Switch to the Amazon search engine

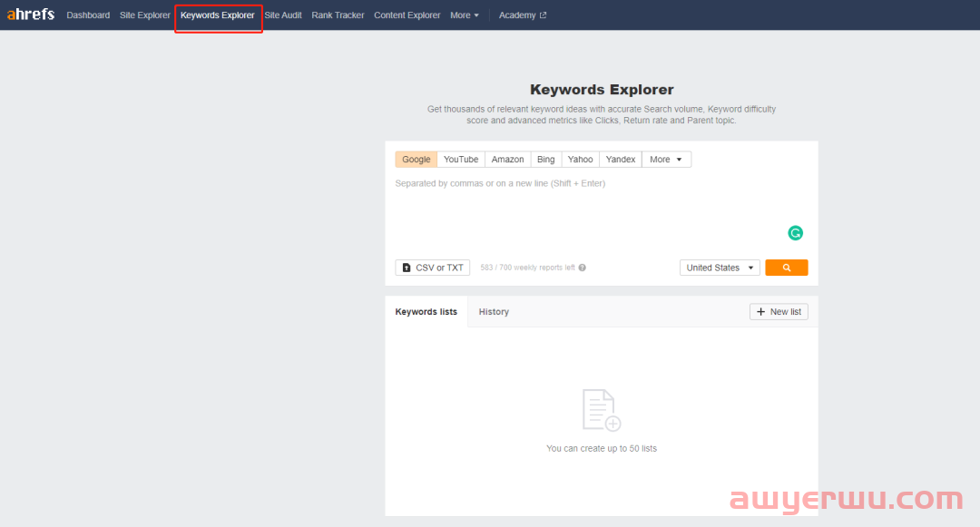point(507,160)
